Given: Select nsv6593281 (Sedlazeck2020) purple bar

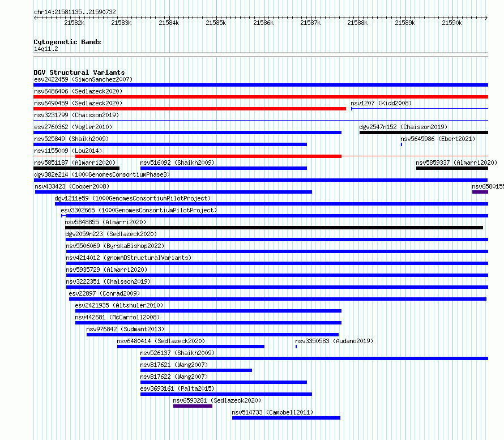Looking at the screenshot, I should point(193,406).
